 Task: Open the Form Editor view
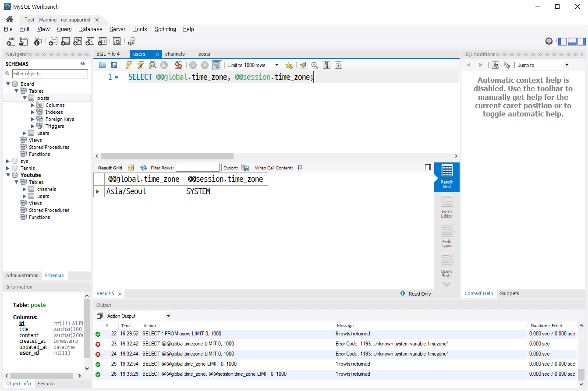tap(446, 207)
